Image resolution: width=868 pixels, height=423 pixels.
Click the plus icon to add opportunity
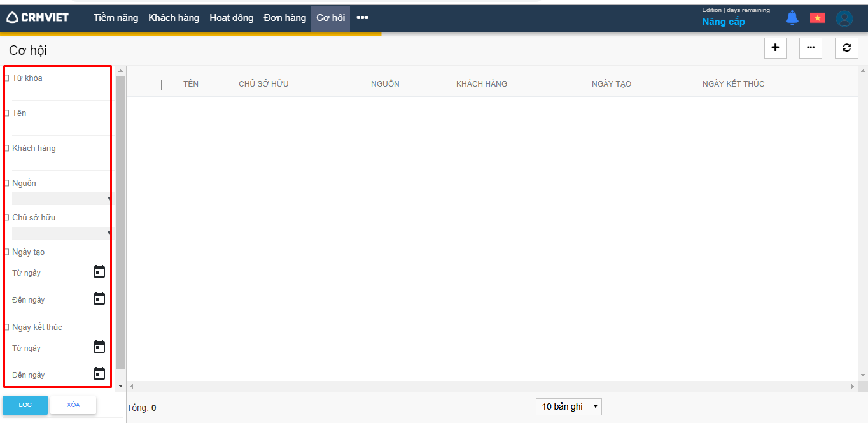click(775, 48)
